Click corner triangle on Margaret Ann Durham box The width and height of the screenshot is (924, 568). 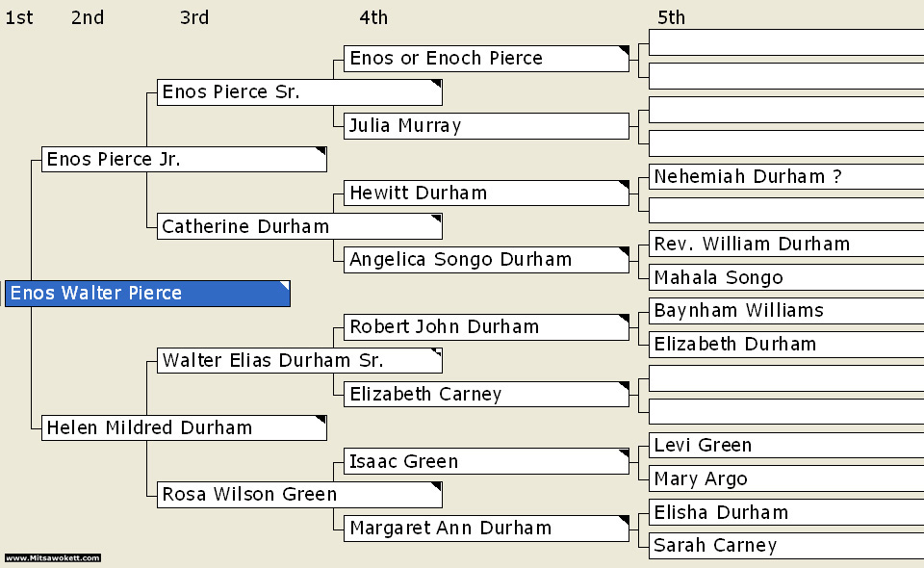[x=624, y=520]
